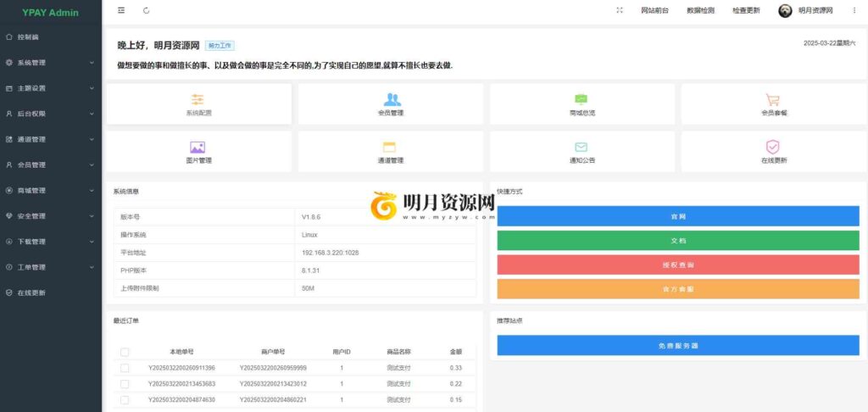868x412 pixels.
Task: Expand the 下载管理 chevron
Action: point(92,242)
